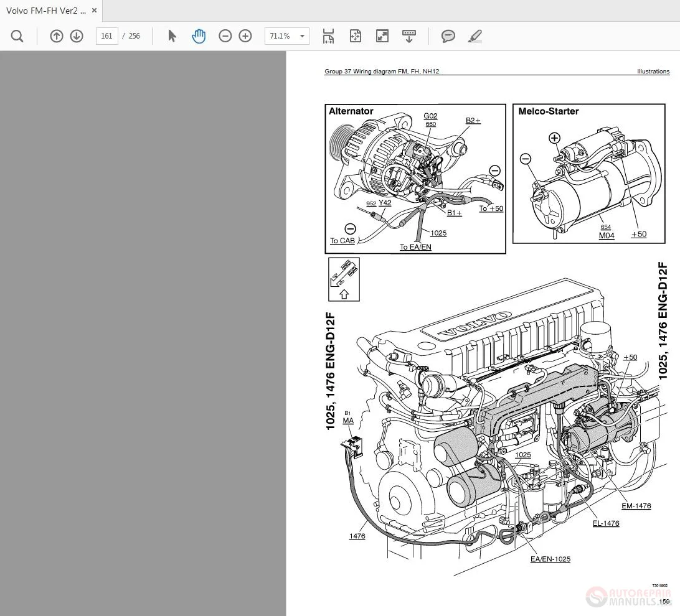This screenshot has width=680, height=616.
Task: Click the 1476 cable label at bottom left
Action: tap(357, 536)
